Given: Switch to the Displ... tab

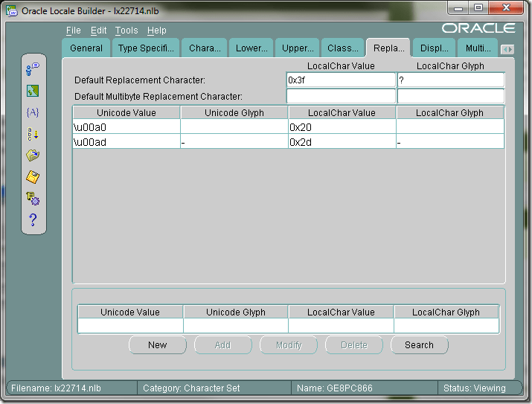Looking at the screenshot, I should click(435, 48).
